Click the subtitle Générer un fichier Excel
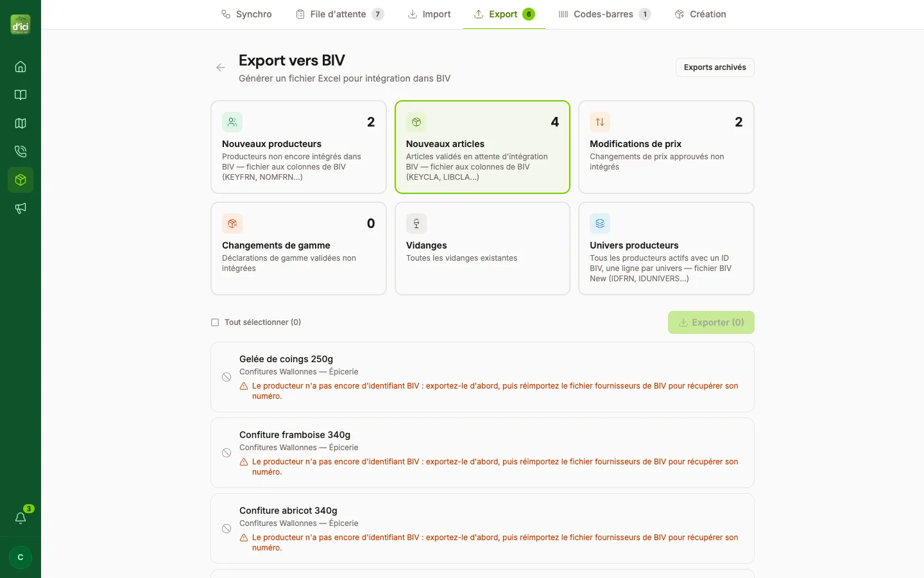 coord(345,78)
